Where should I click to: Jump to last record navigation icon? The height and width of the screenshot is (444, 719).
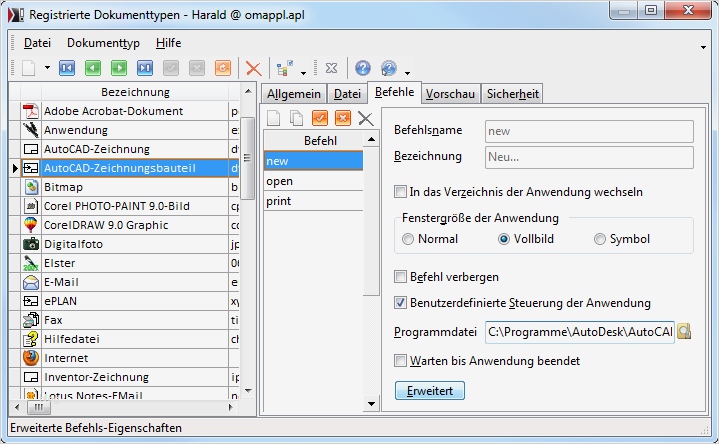[145, 68]
